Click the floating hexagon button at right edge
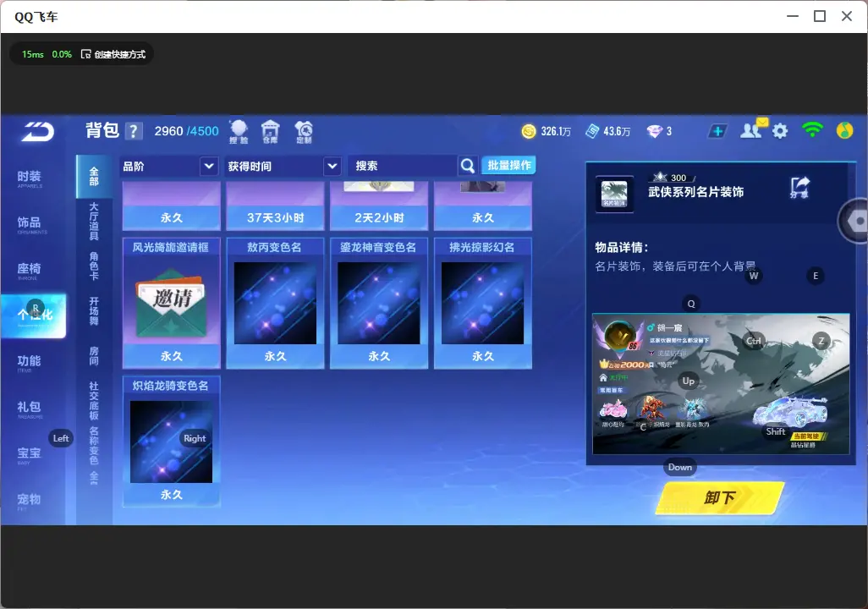This screenshot has height=609, width=868. [x=854, y=221]
